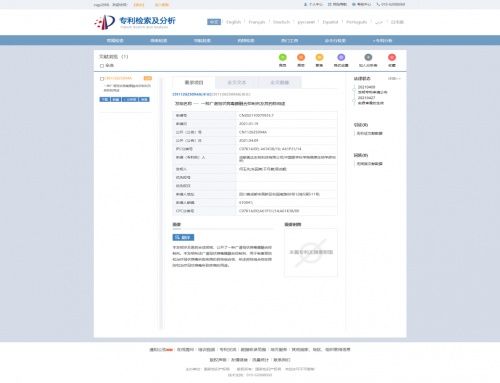Click the green circular icon in document toolbar
The width and height of the screenshot is (500, 383).
click(x=282, y=57)
